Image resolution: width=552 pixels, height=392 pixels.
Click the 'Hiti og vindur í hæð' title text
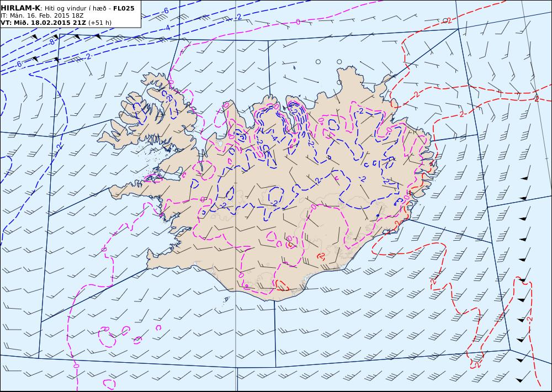click(75, 8)
